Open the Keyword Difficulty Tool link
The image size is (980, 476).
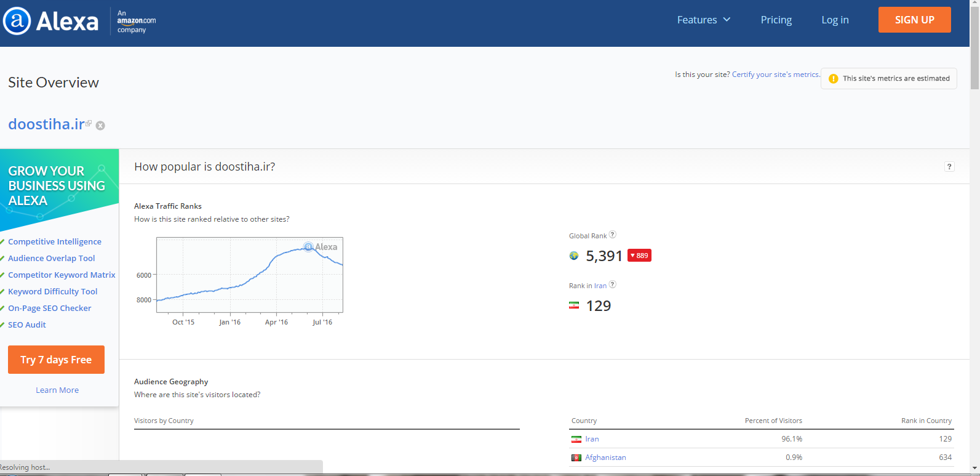click(53, 292)
